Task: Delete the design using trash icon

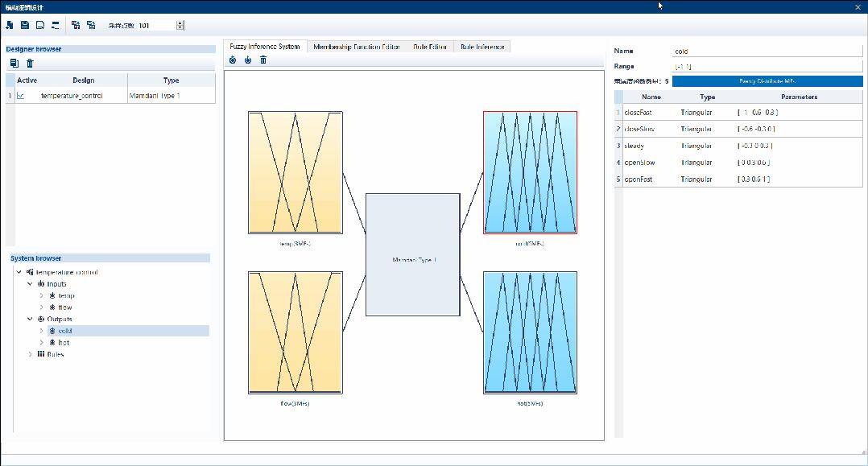Action: (29, 62)
